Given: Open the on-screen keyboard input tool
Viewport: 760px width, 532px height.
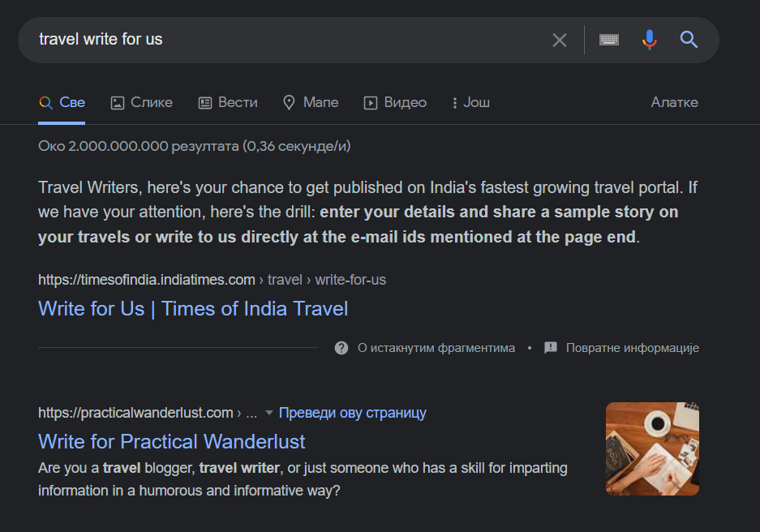Looking at the screenshot, I should coord(609,40).
